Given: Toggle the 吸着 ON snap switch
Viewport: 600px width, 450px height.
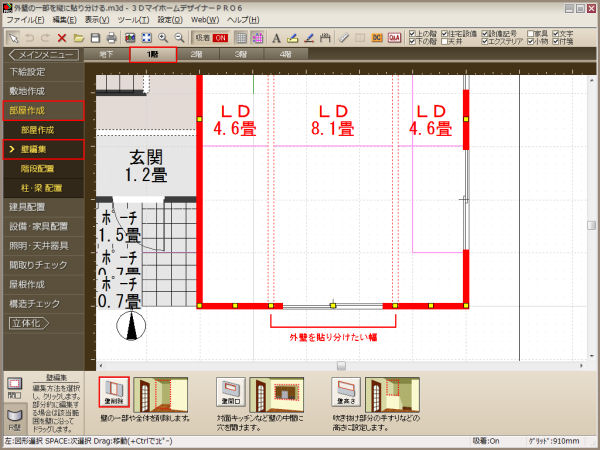Looking at the screenshot, I should click(x=211, y=37).
